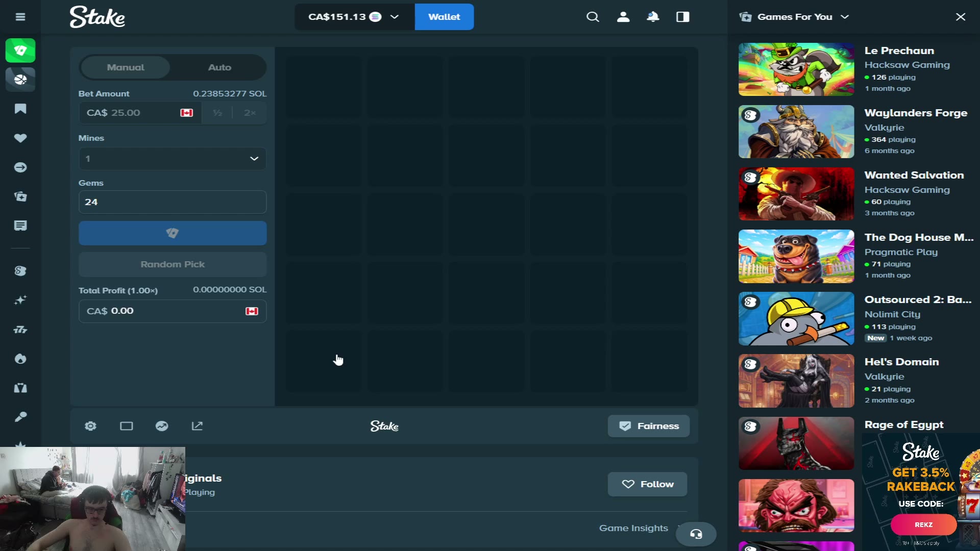980x551 pixels.
Task: Click the Gems count field
Action: [173, 202]
